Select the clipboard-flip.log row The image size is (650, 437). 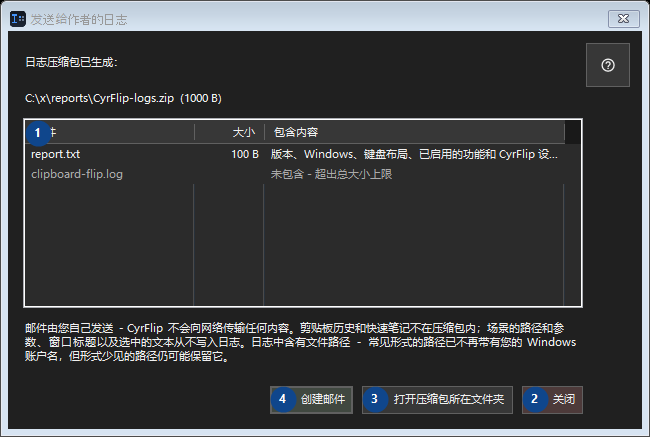coord(295,174)
